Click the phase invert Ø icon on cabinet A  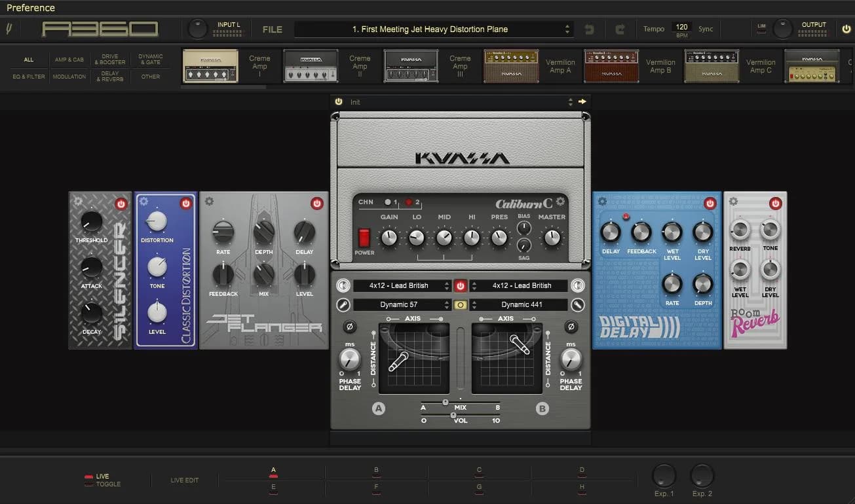point(351,326)
